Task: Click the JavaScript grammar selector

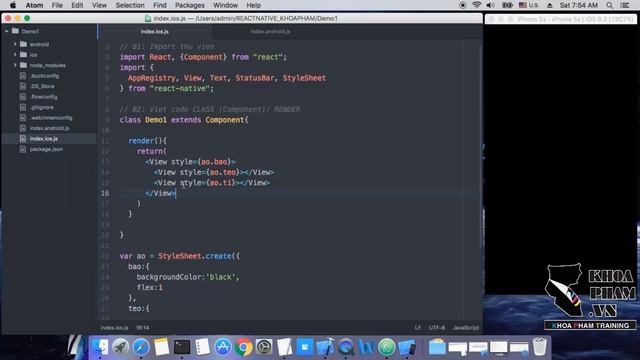Action: [466, 328]
